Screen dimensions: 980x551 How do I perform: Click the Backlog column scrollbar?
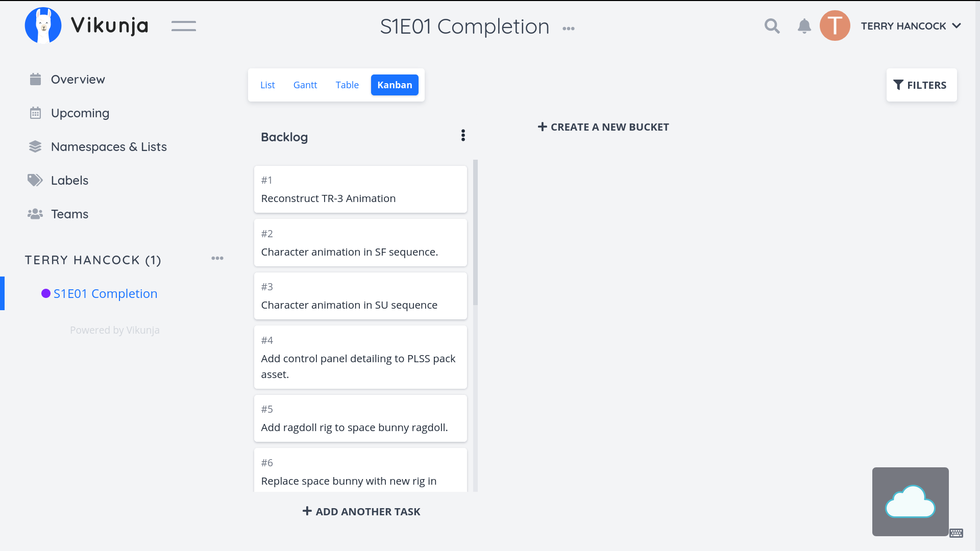pyautogui.click(x=475, y=232)
